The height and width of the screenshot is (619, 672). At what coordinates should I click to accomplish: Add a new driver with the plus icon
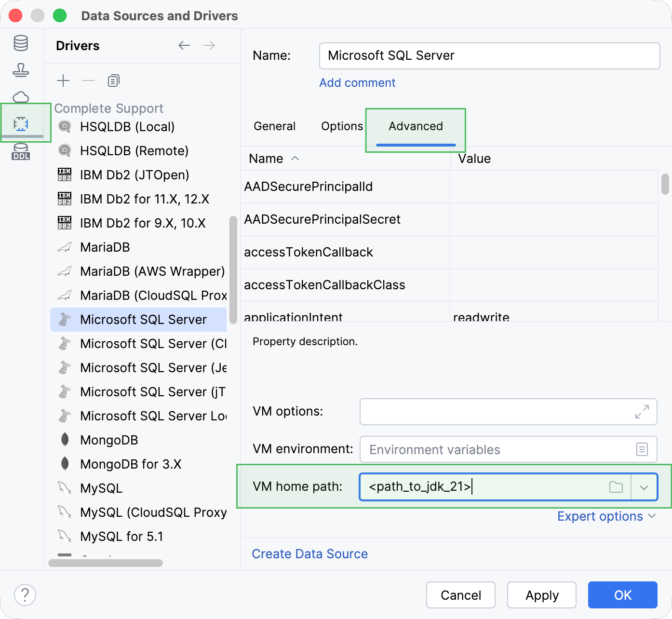point(63,81)
